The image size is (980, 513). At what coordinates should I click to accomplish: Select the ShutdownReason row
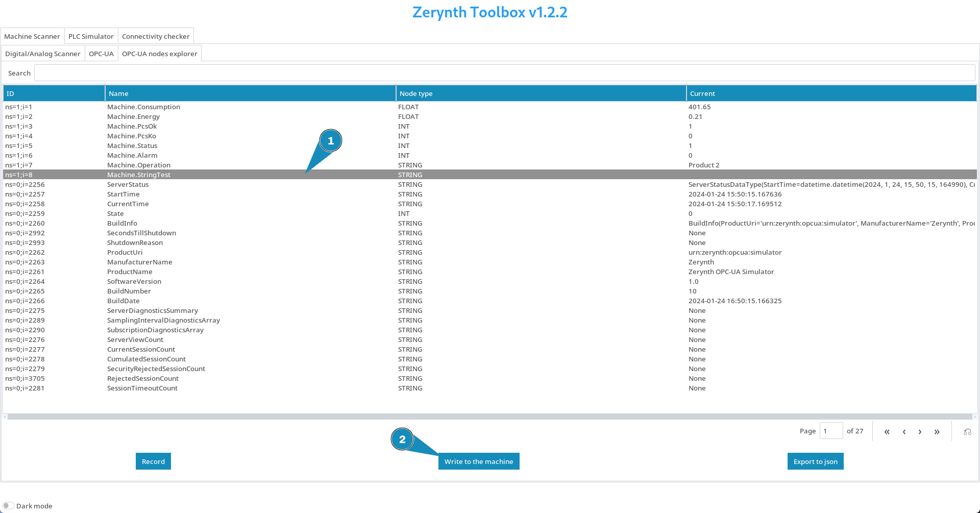pyautogui.click(x=490, y=242)
